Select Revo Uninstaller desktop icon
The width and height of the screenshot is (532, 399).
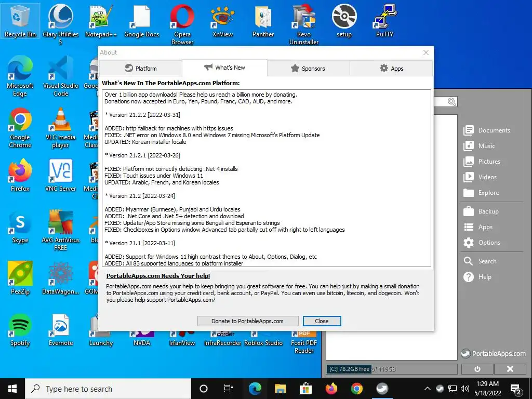point(303,24)
